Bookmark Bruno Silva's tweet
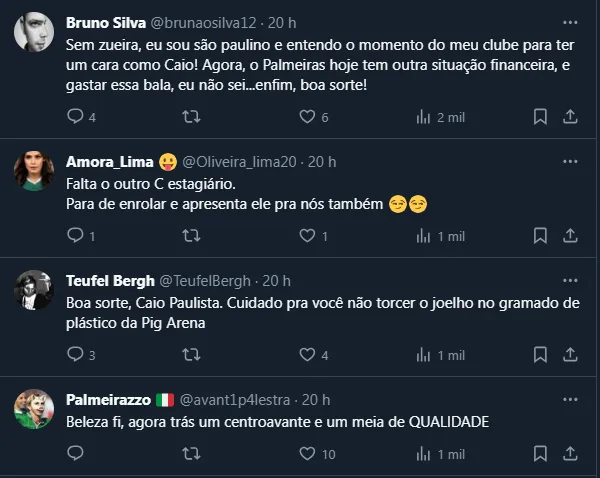Viewport: 600px width, 478px height. [x=540, y=116]
